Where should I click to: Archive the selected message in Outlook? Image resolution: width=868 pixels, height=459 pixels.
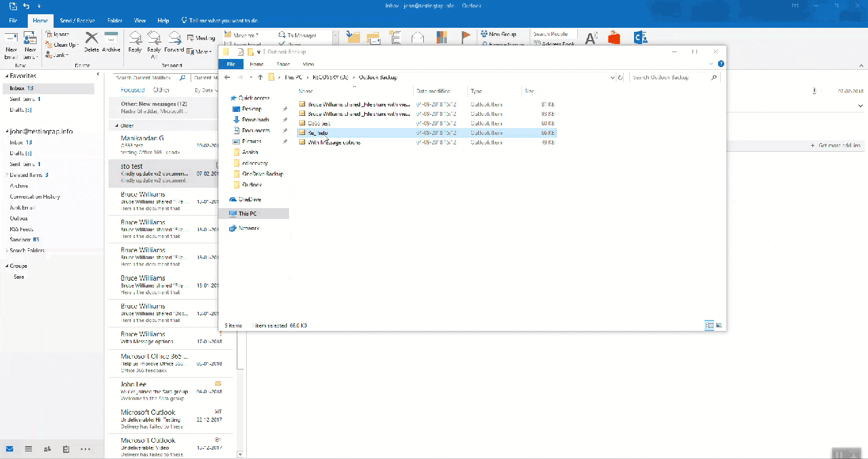point(111,42)
